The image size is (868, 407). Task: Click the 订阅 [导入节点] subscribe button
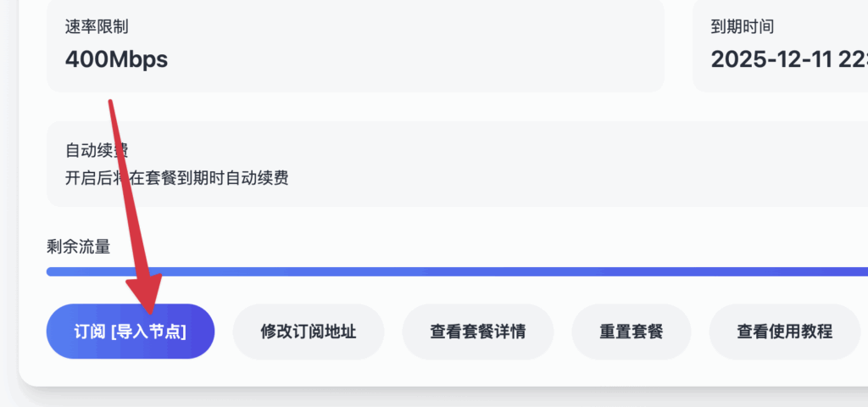coord(130,332)
